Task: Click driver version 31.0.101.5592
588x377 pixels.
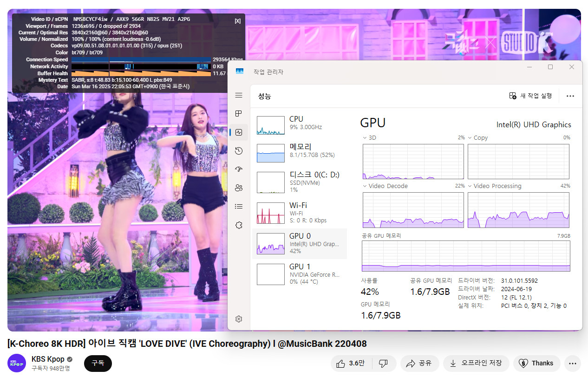Action: [519, 281]
